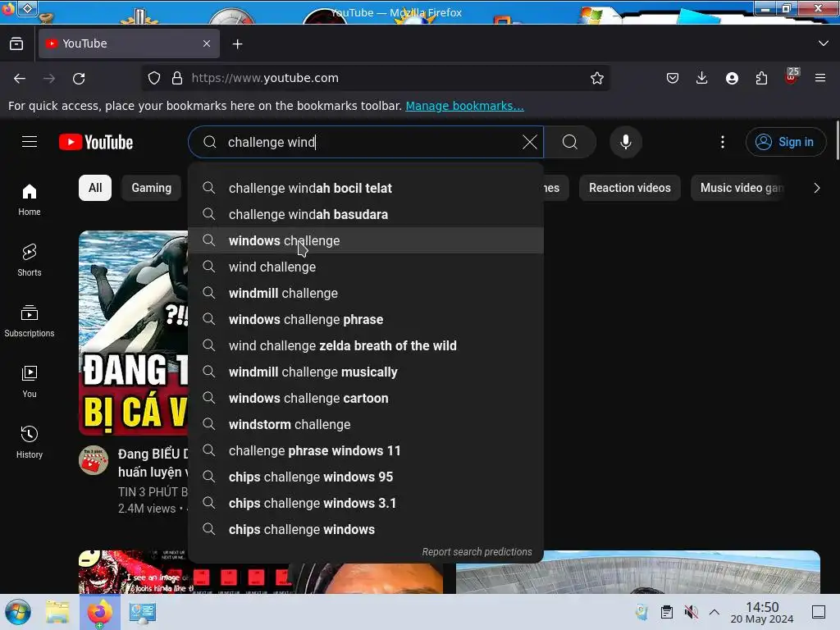Open Shorts in sidebar

(x=30, y=260)
